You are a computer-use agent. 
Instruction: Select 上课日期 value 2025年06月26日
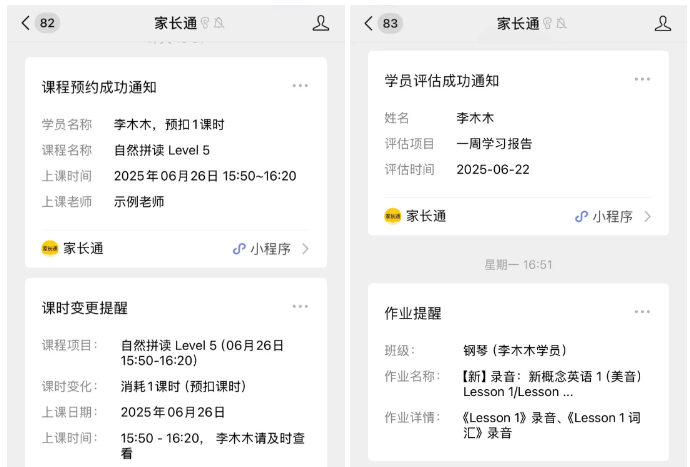pyautogui.click(x=172, y=412)
